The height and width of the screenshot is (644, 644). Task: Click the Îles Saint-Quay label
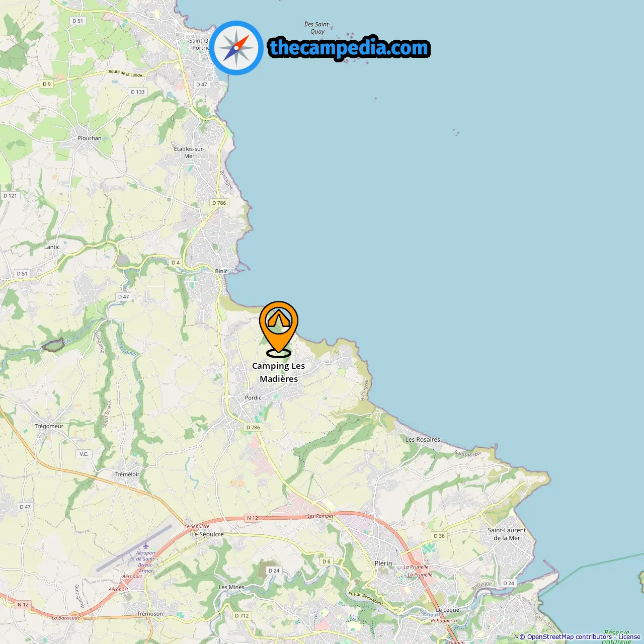317,28
